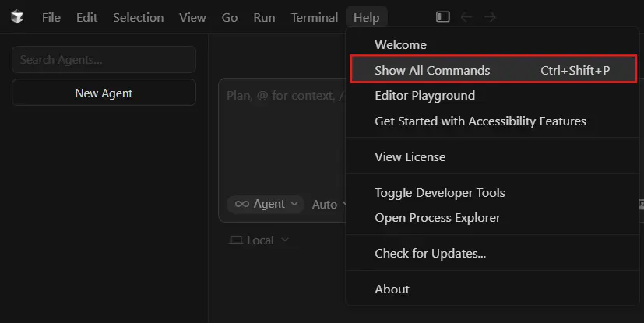Expand the Local environment dropdown
The width and height of the screenshot is (644, 323).
[259, 240]
